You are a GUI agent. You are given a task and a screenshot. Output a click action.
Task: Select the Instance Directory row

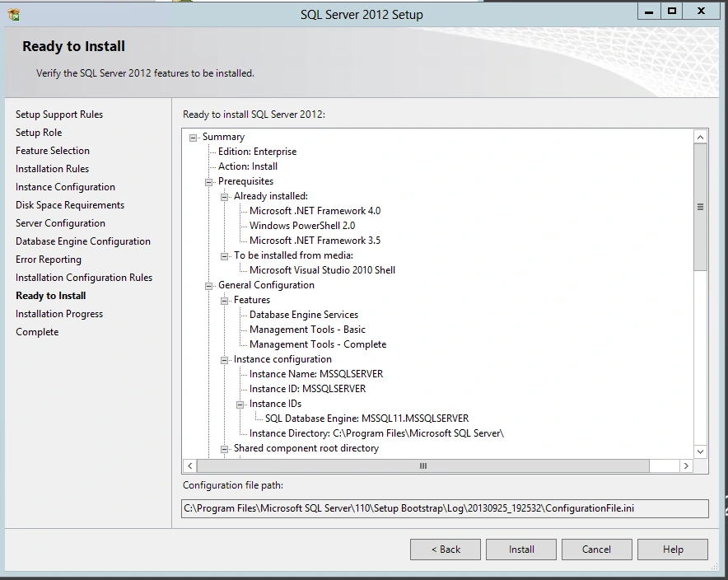[x=376, y=433]
